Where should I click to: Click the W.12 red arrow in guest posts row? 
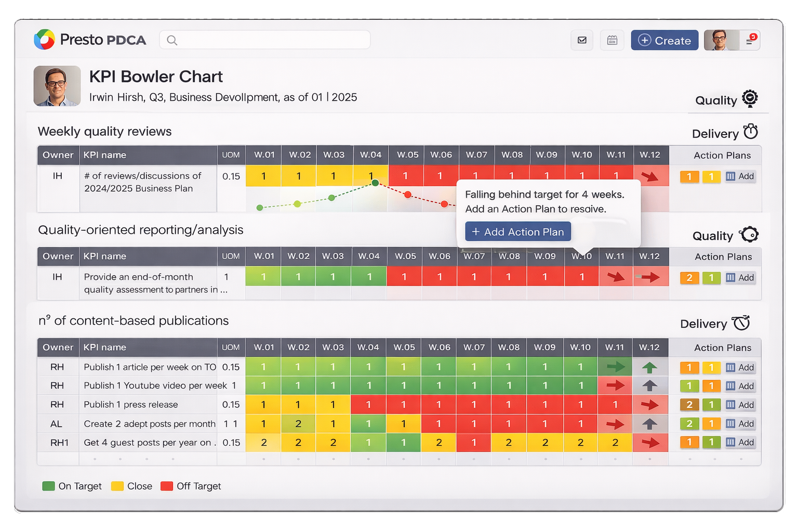pyautogui.click(x=650, y=443)
